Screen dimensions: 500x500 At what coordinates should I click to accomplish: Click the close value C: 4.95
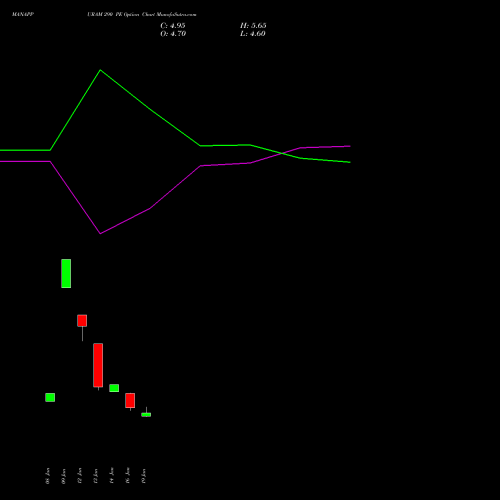point(173,26)
